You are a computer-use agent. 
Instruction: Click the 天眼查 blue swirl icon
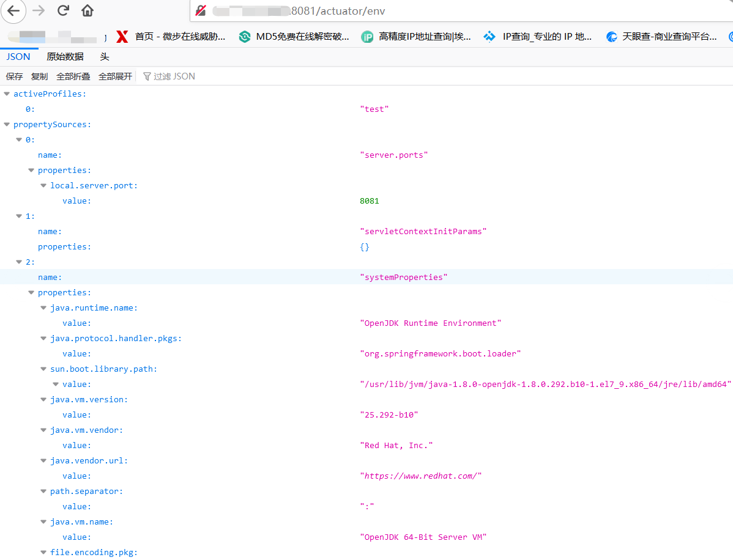click(x=611, y=37)
